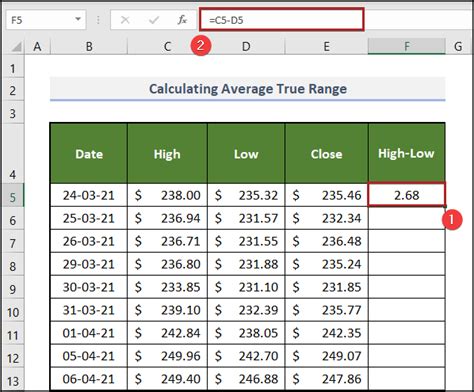The width and height of the screenshot is (474, 392).
Task: Click the 'Date' header cell
Action: [x=89, y=153]
